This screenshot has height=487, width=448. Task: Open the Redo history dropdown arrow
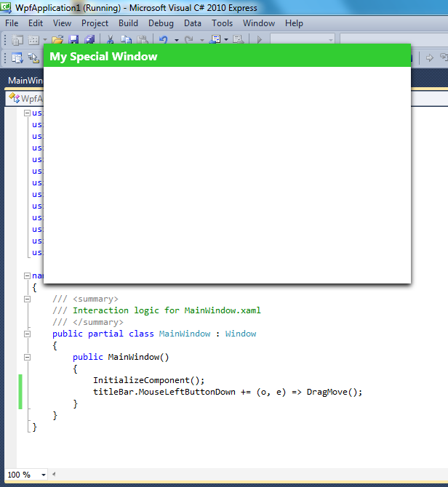[x=202, y=40]
